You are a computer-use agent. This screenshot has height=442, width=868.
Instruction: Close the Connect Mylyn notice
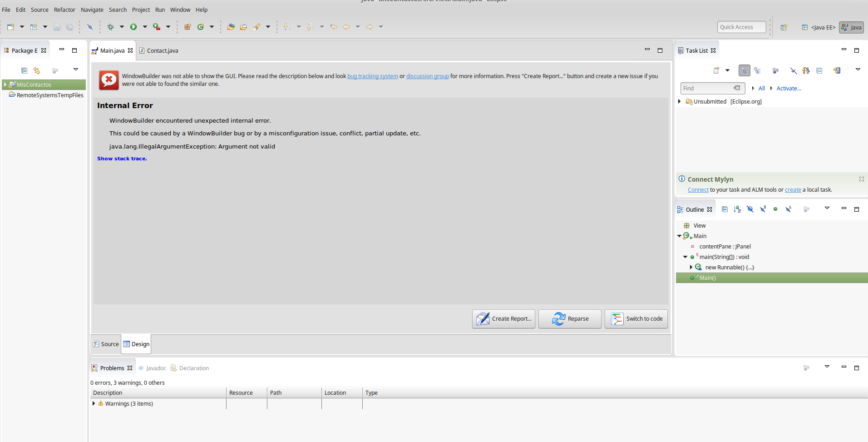(x=861, y=179)
